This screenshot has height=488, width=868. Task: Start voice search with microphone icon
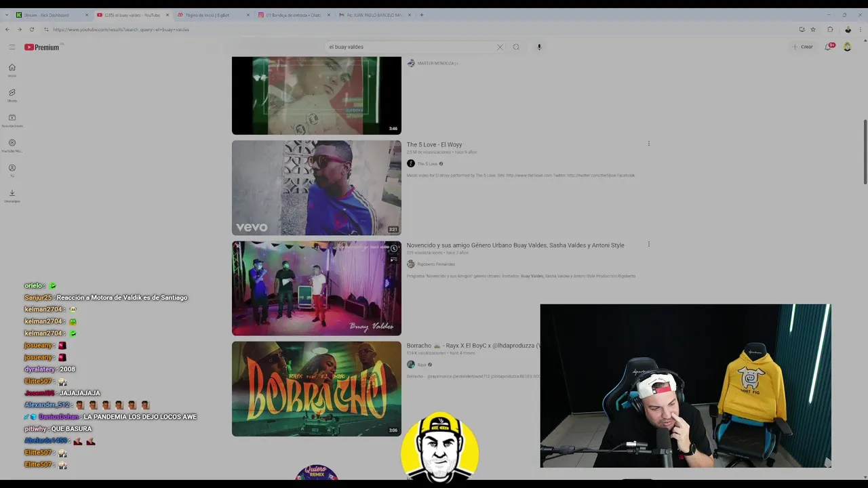pyautogui.click(x=539, y=47)
